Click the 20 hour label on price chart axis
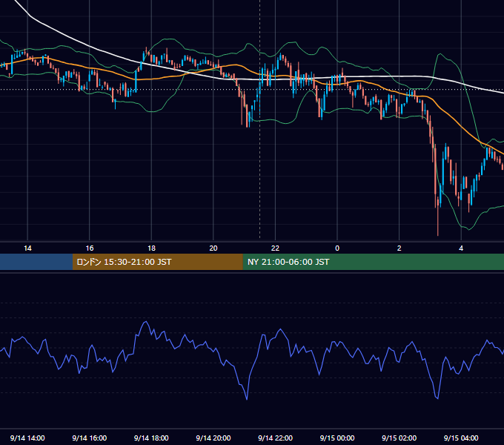The width and height of the screenshot is (504, 445). [213, 248]
